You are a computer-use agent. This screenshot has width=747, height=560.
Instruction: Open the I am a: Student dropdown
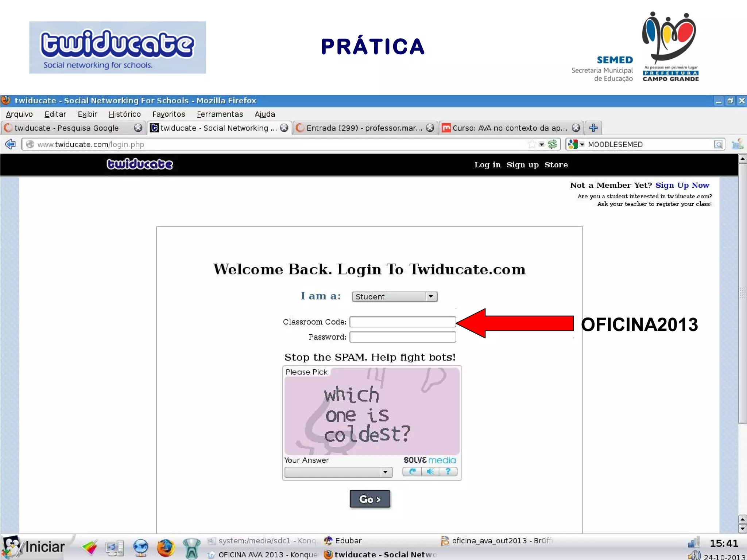395,297
